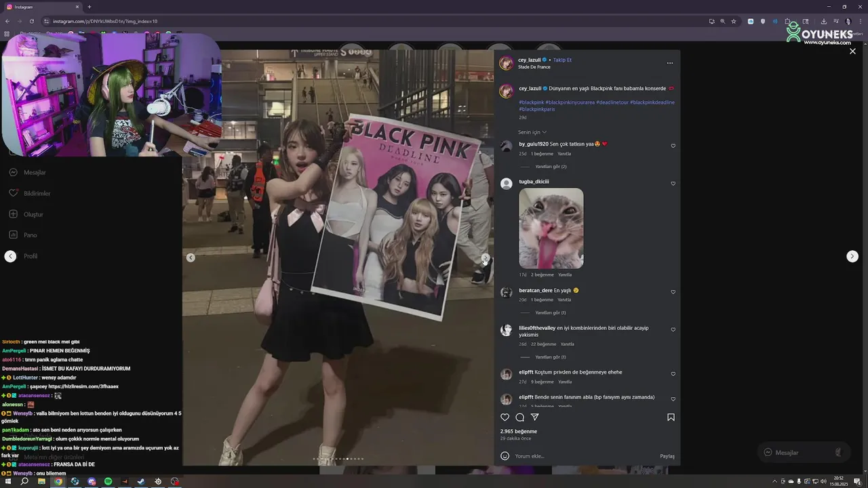Click the Paylaş button to post a comment

(x=667, y=456)
